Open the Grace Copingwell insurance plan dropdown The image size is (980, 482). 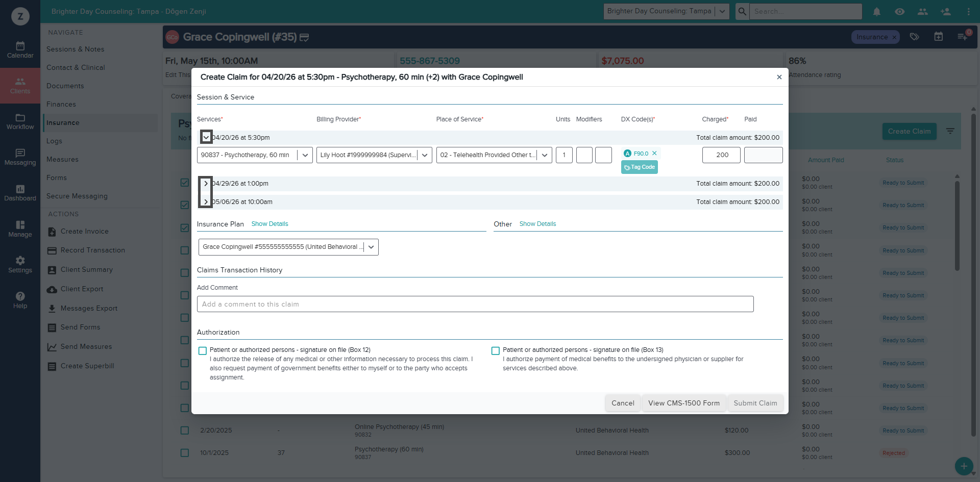pyautogui.click(x=288, y=247)
